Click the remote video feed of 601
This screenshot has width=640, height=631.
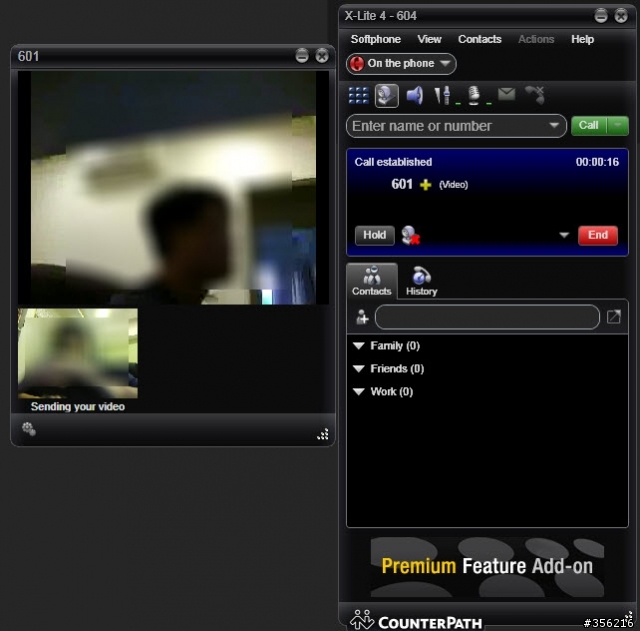pos(173,187)
